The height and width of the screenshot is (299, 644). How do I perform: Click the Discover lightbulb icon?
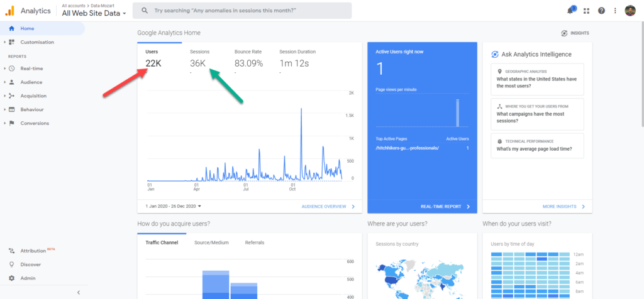(11, 264)
